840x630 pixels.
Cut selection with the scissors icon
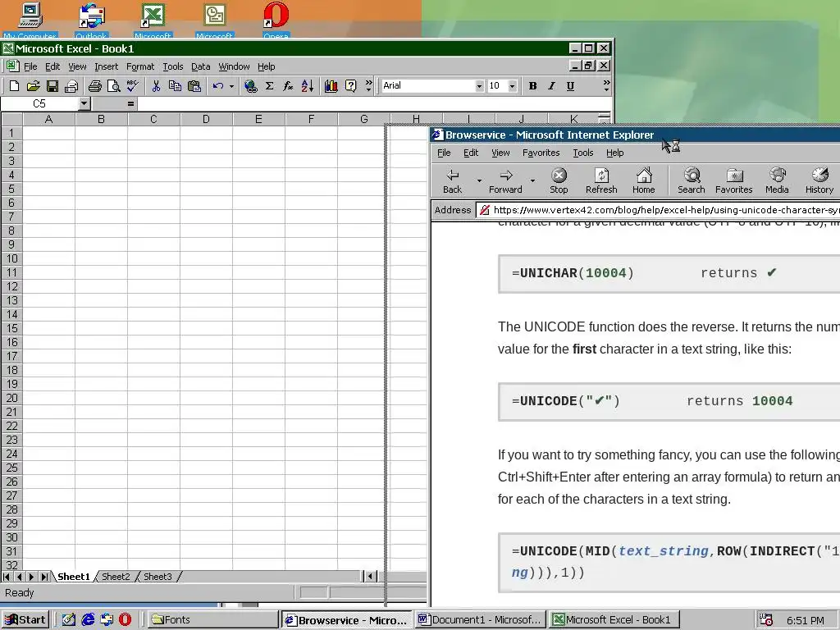[156, 85]
